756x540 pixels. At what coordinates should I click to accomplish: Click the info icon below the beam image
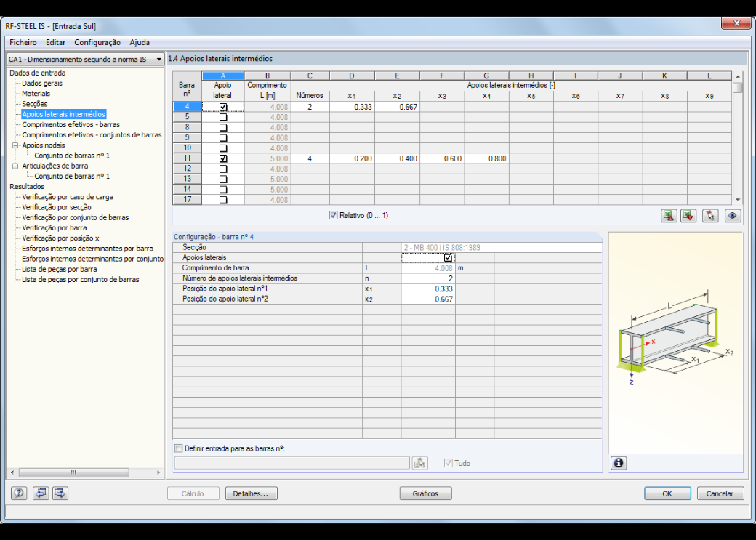point(619,463)
